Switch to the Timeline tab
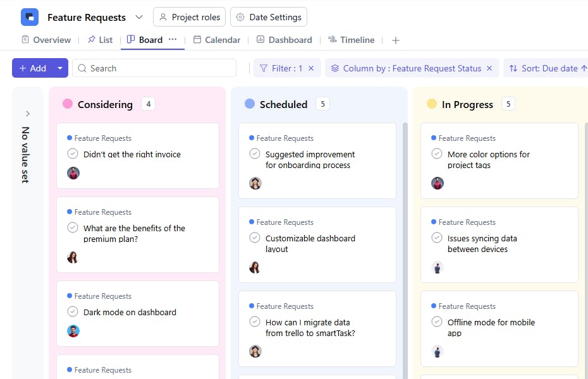 352,39
